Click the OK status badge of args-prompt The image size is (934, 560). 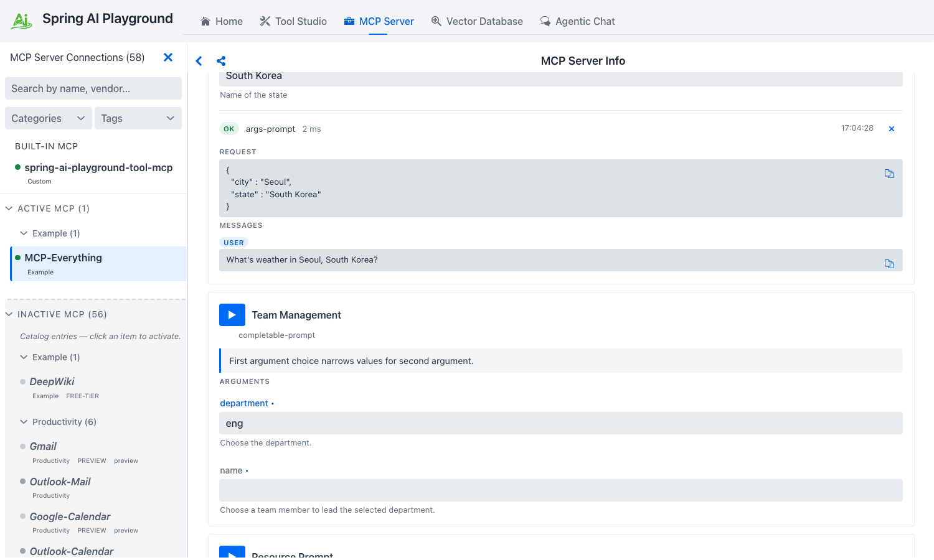(x=229, y=129)
